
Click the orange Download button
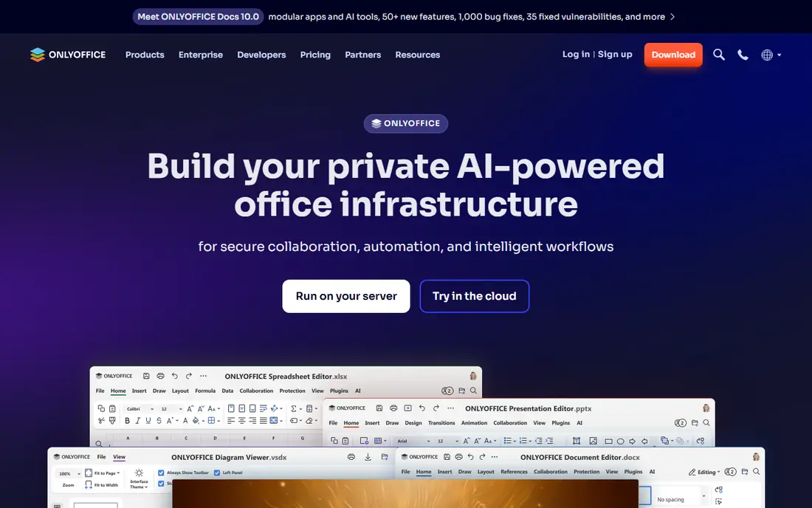click(x=673, y=55)
